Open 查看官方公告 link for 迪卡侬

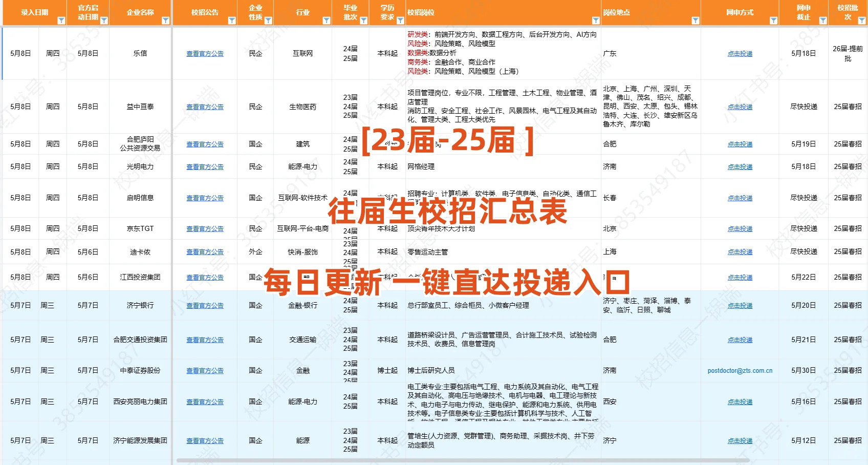tap(205, 251)
